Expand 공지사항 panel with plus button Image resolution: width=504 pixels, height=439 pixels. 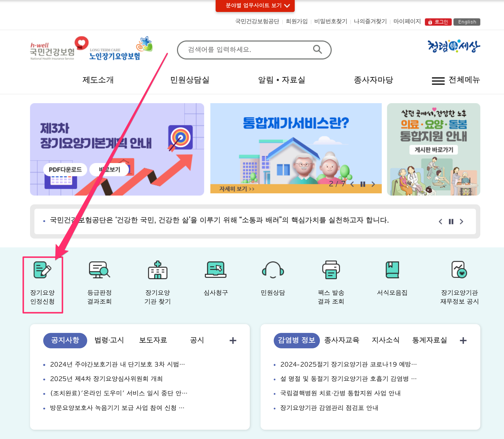pos(233,340)
